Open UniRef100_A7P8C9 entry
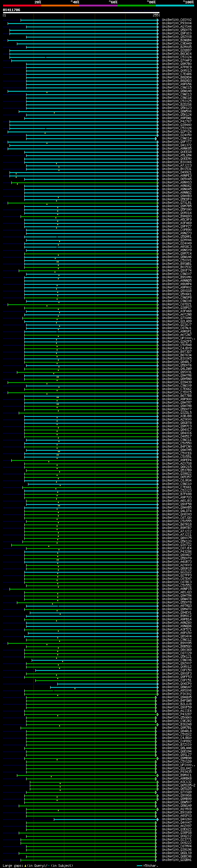 176,67
